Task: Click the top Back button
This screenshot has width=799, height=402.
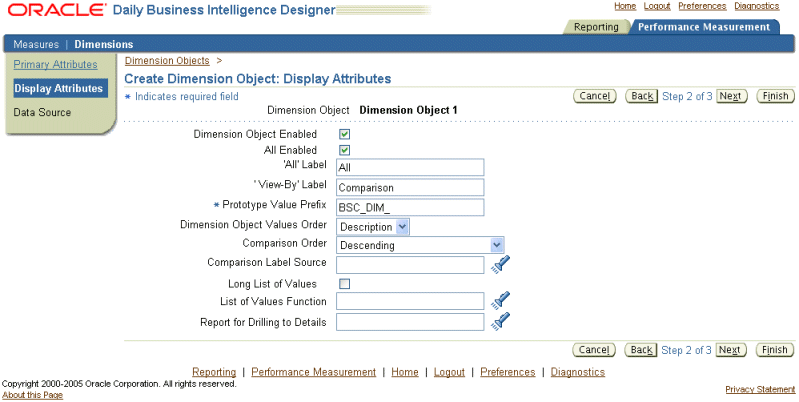Action: [642, 96]
